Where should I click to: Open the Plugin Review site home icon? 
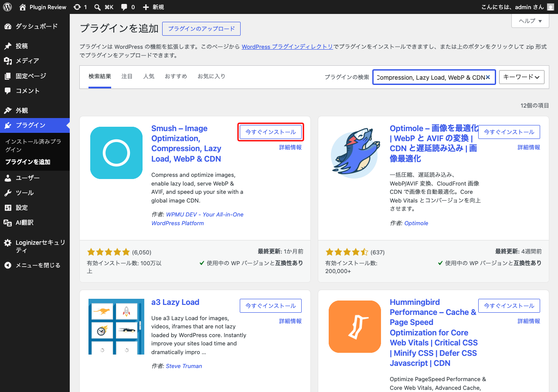coord(23,7)
